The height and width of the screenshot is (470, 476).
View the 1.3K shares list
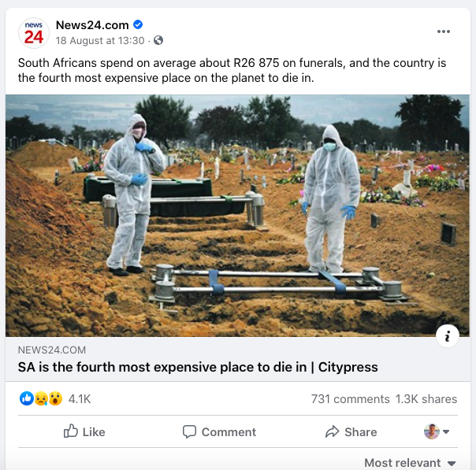[x=426, y=399]
